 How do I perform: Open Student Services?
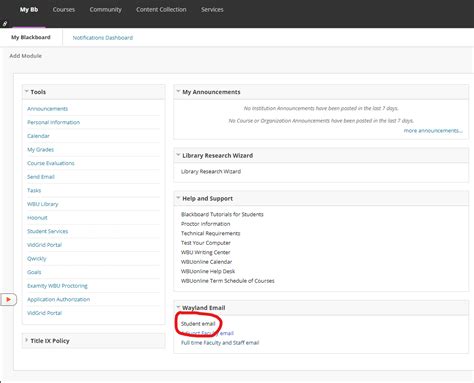[48, 231]
